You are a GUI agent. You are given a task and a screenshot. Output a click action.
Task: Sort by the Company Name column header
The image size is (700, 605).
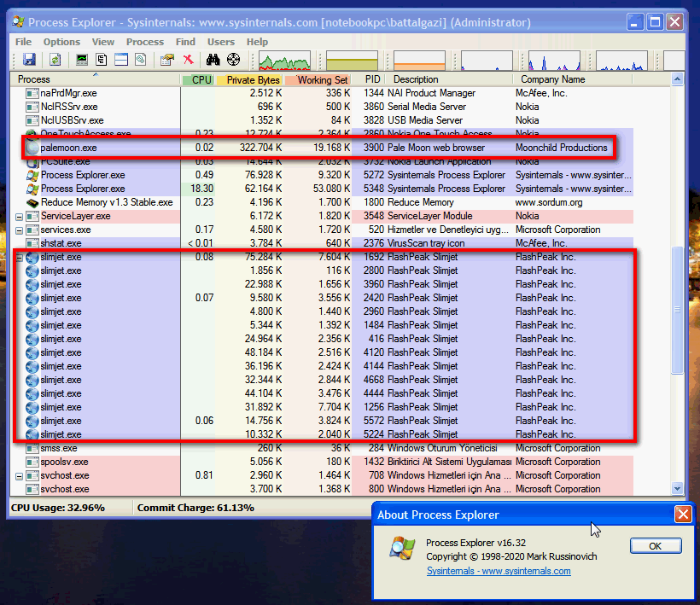[573, 79]
